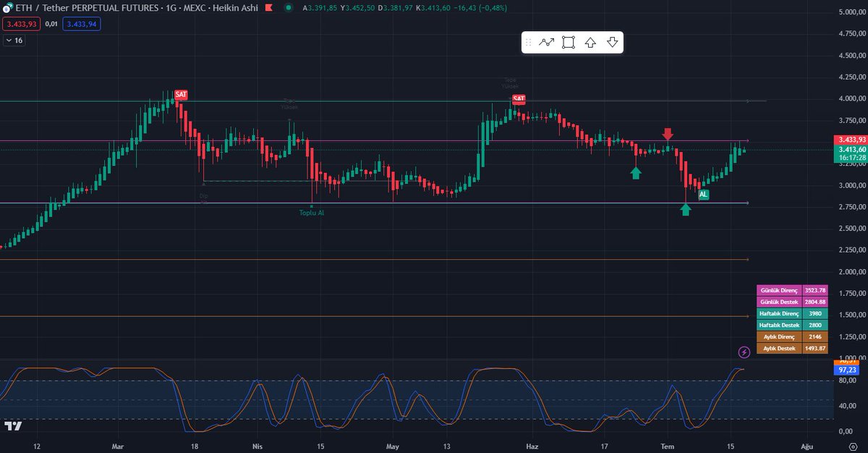Select the line drawing tool in floating toolbar

point(547,43)
